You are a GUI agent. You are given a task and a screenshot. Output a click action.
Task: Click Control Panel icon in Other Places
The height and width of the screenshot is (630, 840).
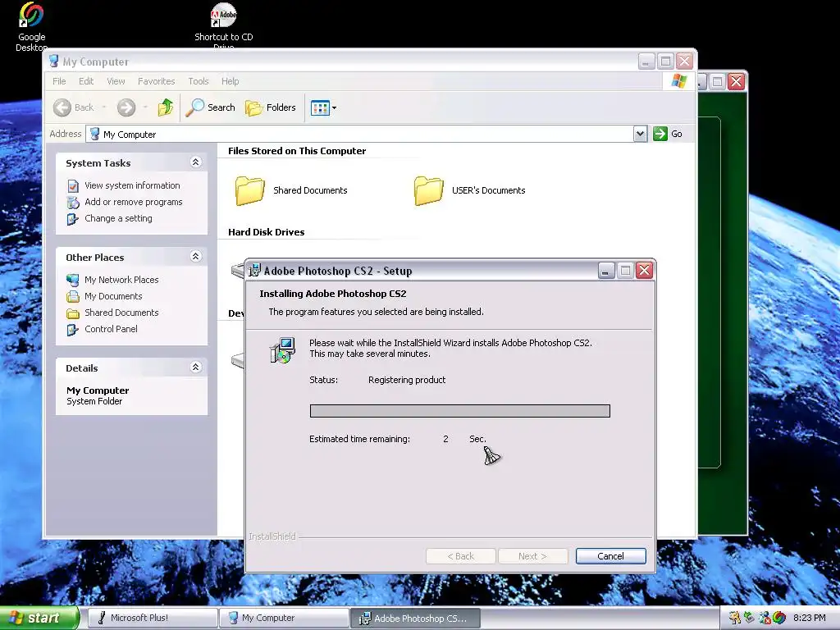point(73,330)
